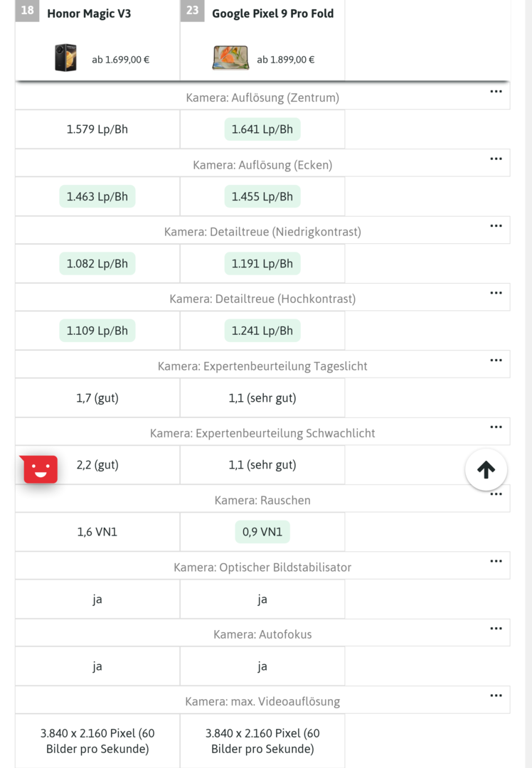532x768 pixels.
Task: Open three-dot menu for Detailtreue (Niedrigkontrast)
Action: click(496, 226)
